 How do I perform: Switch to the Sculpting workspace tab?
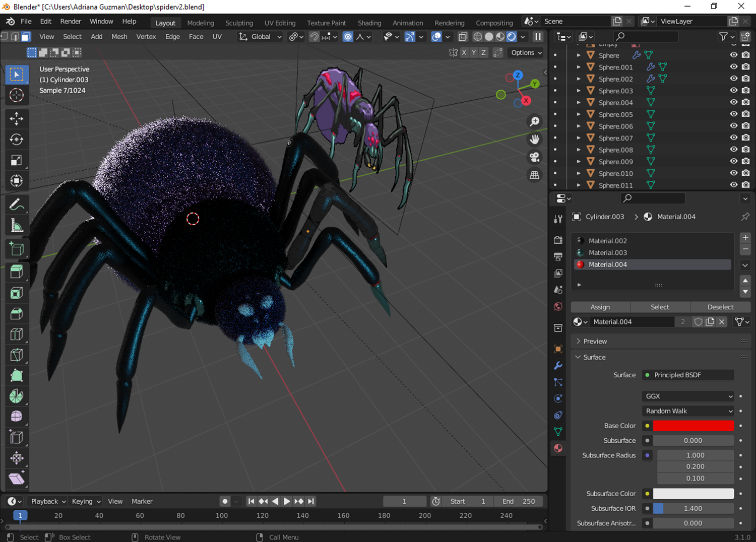pyautogui.click(x=239, y=23)
